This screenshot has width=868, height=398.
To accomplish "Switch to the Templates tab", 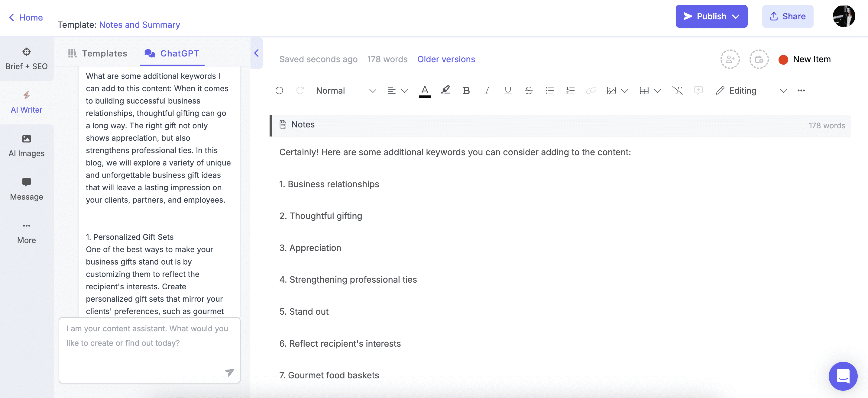I will click(98, 53).
